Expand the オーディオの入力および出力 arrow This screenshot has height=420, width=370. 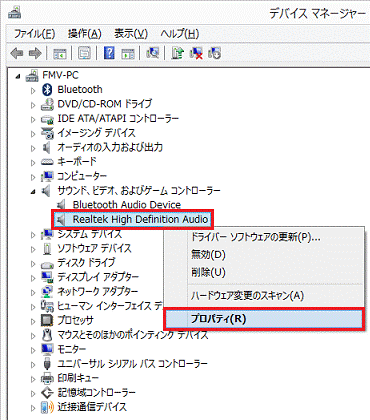pos(33,148)
